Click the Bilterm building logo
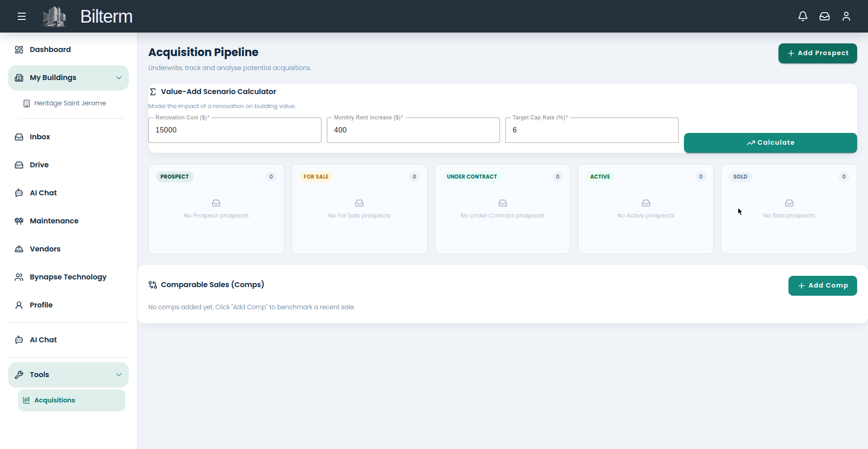Screen dimensions: 868x449 tap(54, 16)
